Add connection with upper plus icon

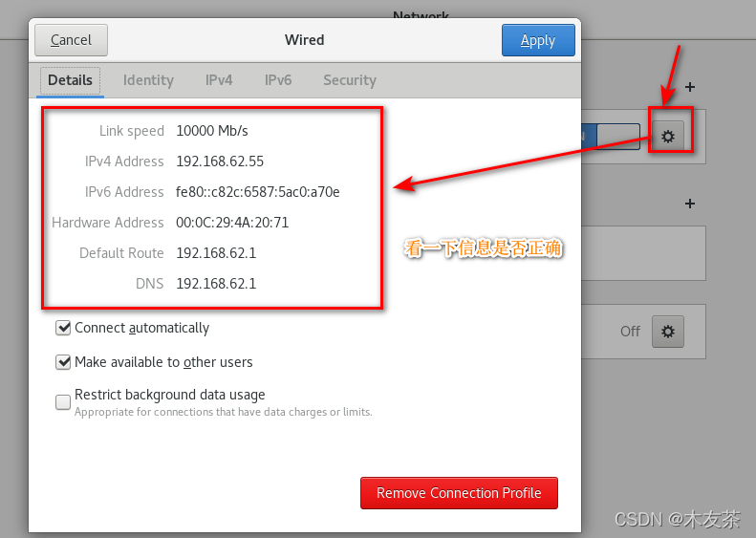(x=690, y=87)
